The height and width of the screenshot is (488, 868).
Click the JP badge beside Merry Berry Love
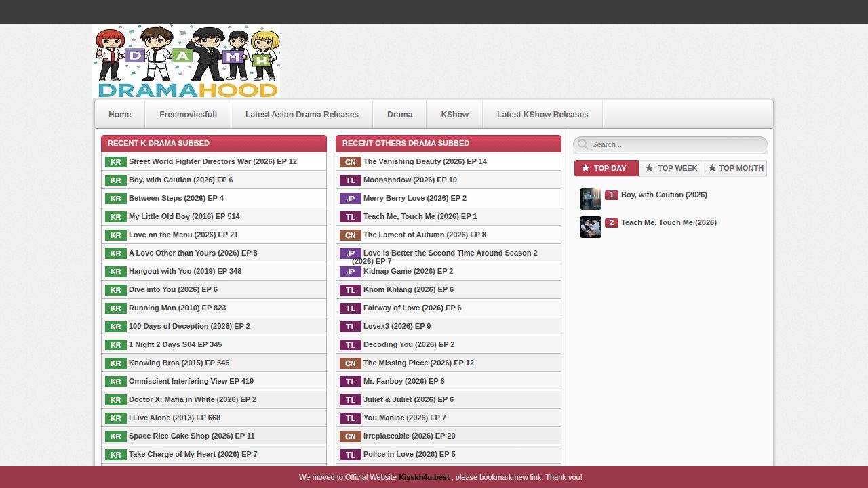coord(351,199)
